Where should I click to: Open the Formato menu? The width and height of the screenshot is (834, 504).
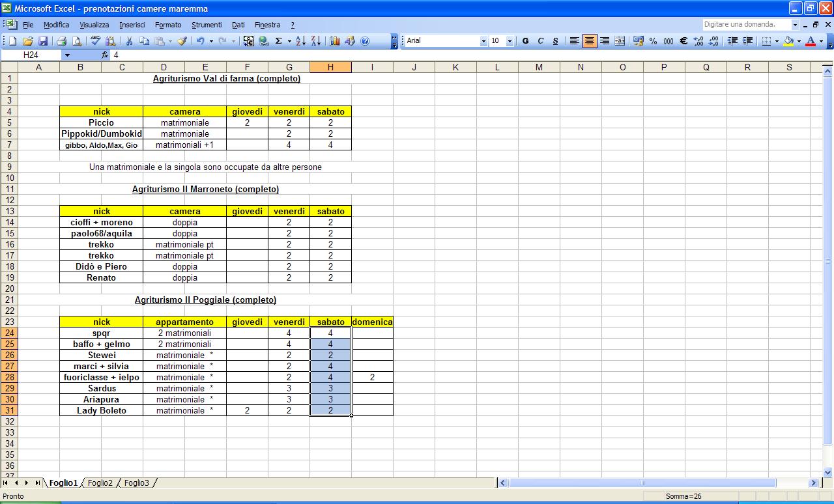(x=168, y=25)
